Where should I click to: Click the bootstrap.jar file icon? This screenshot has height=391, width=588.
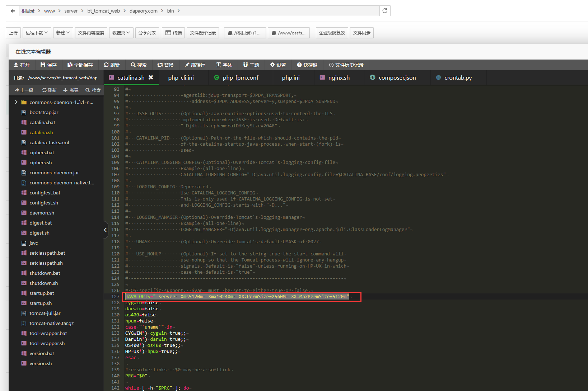pyautogui.click(x=24, y=112)
